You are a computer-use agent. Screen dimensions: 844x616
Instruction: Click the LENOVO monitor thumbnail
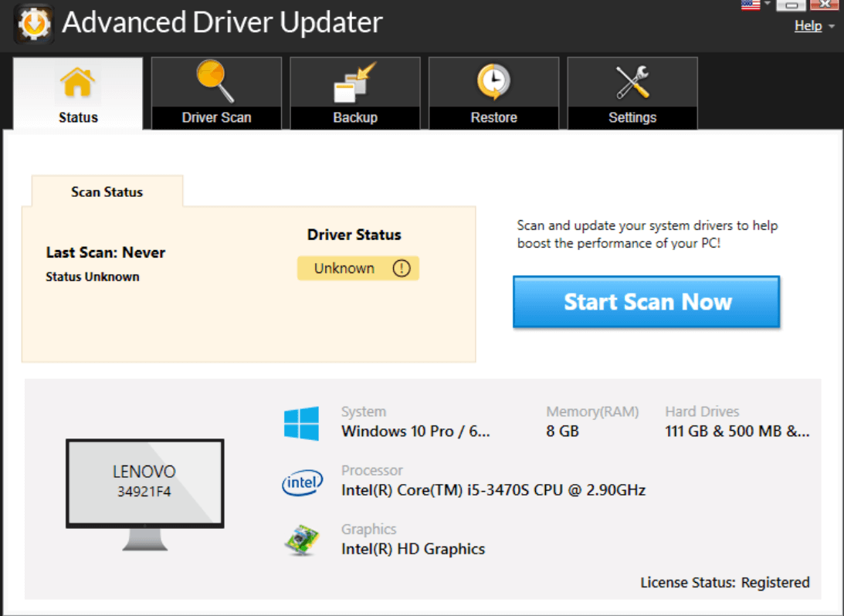pyautogui.click(x=145, y=482)
